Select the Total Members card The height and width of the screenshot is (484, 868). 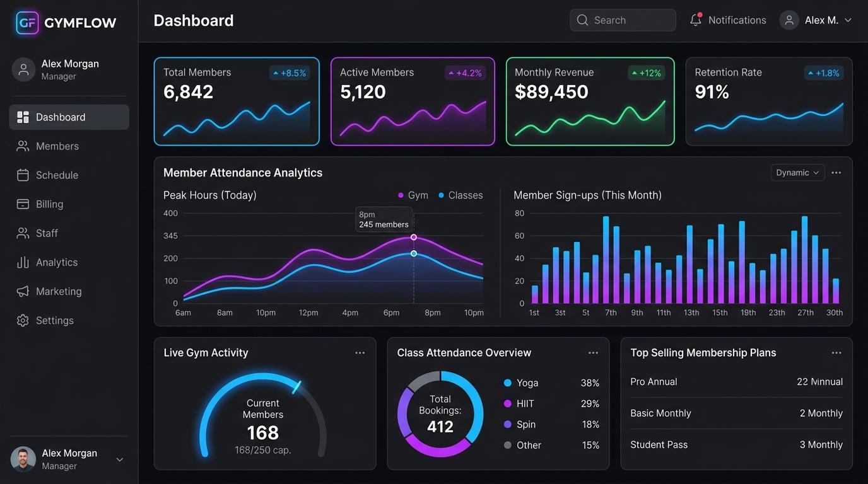pos(237,101)
